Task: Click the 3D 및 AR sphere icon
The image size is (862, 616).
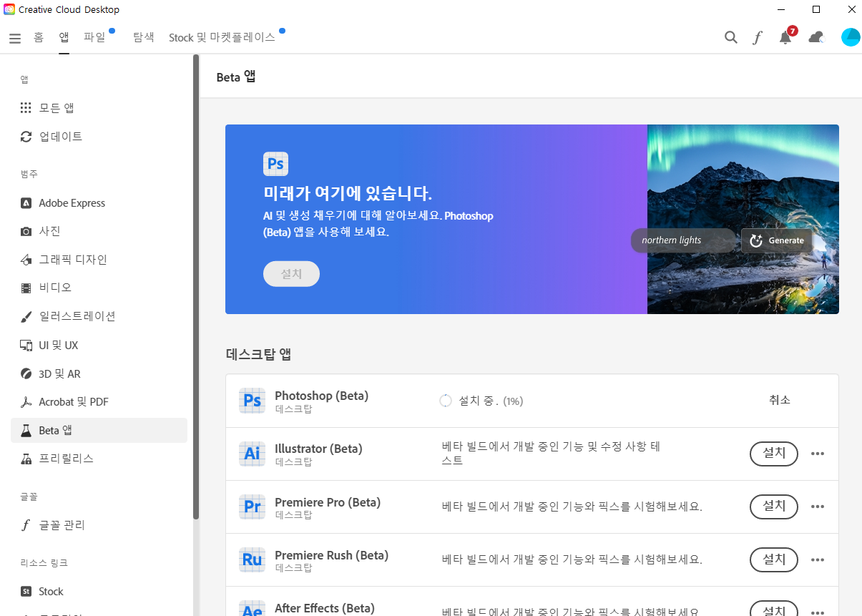Action: 26,374
